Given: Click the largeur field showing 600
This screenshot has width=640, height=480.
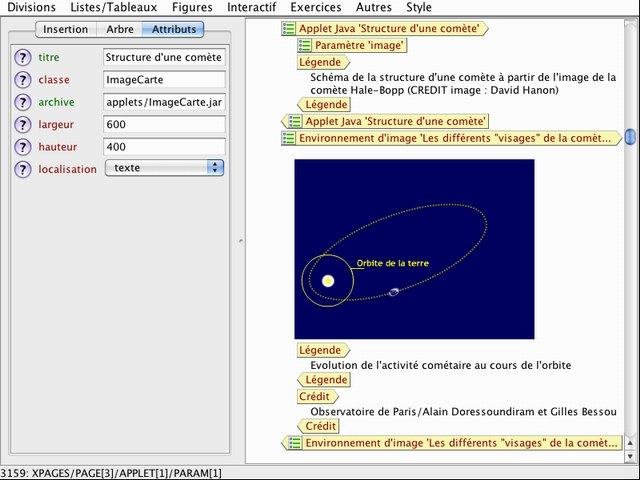Looking at the screenshot, I should click(164, 124).
